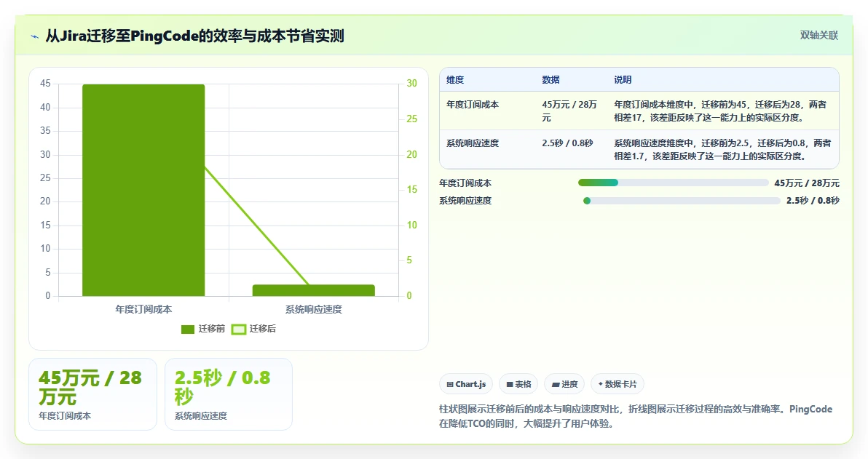Click the 系统响应速度 table row label
The width and height of the screenshot is (868, 459).
pos(472,143)
